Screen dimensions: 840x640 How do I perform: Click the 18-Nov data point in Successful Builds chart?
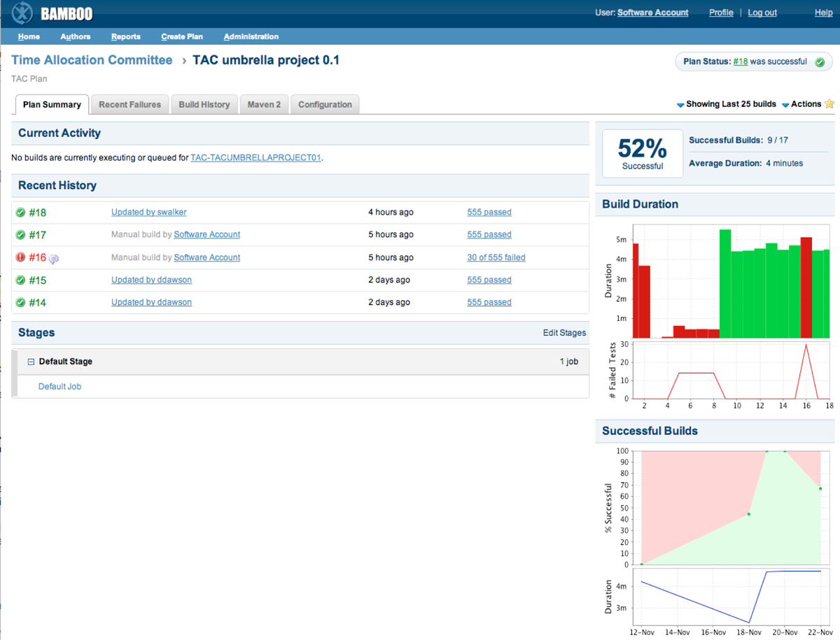(x=748, y=514)
